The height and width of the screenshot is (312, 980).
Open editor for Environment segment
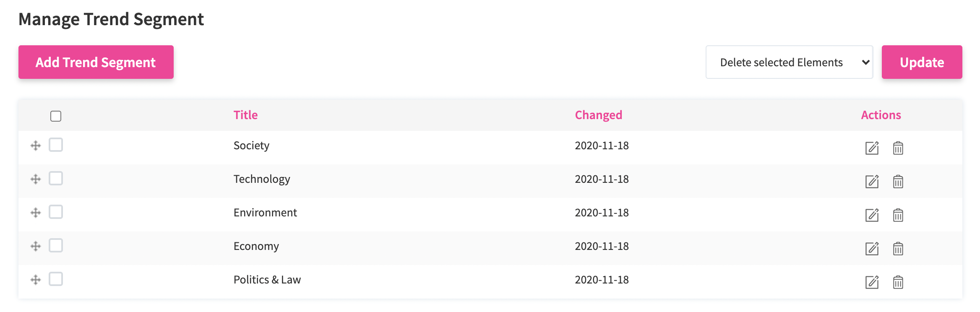click(872, 215)
